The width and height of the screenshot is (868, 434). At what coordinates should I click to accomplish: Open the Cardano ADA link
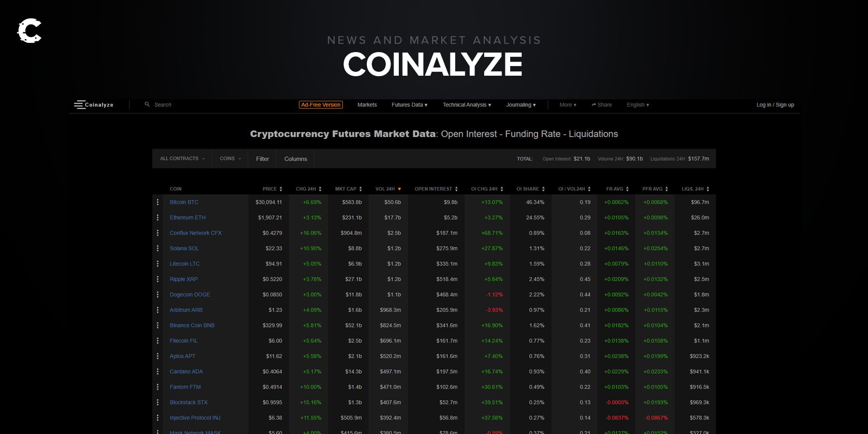(x=187, y=372)
